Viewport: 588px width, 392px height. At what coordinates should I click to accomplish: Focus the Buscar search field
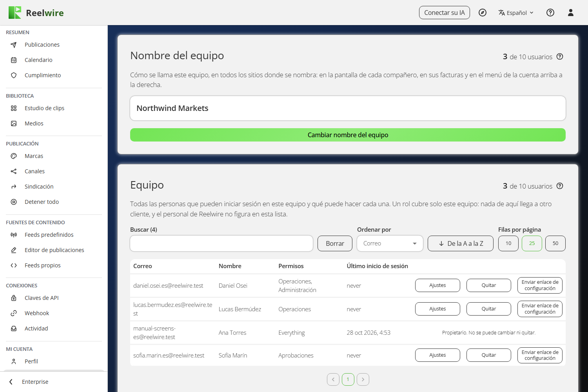[x=221, y=243]
